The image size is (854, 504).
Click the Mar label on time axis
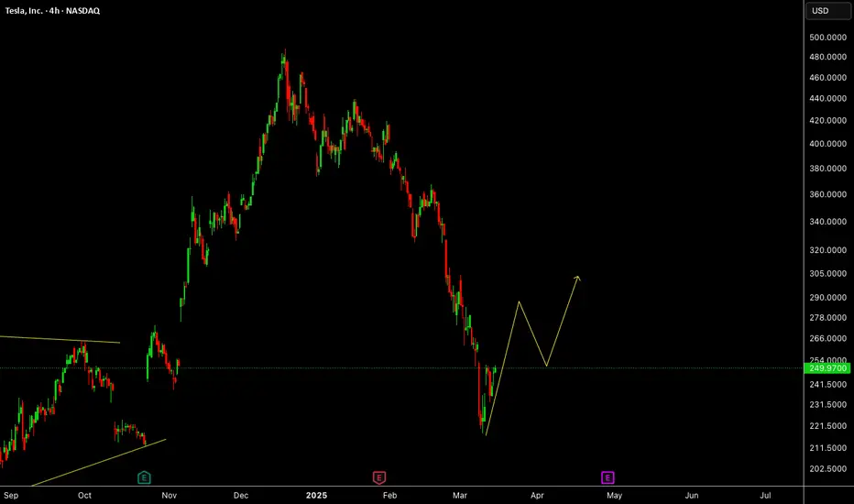[460, 495]
